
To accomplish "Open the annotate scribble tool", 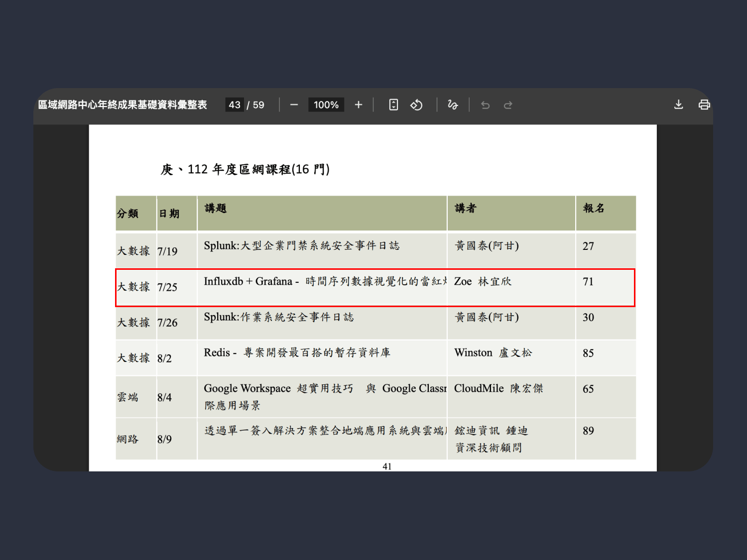I will tap(453, 105).
